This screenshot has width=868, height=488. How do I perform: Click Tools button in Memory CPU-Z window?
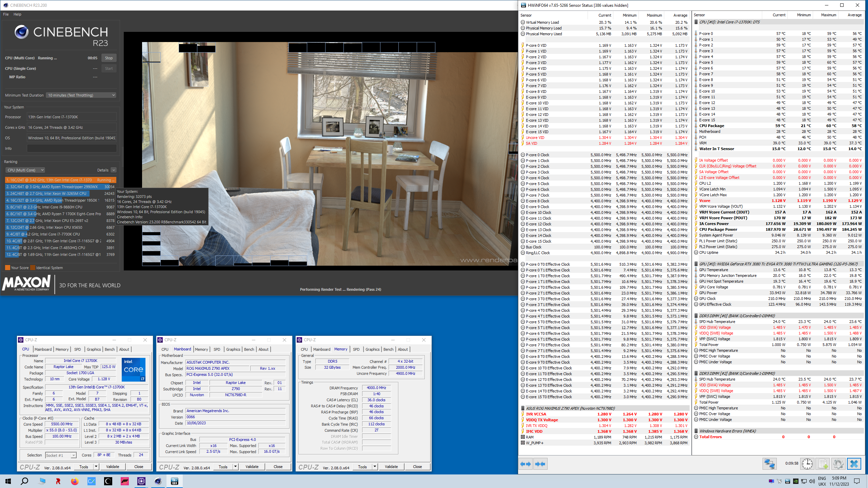click(x=362, y=467)
